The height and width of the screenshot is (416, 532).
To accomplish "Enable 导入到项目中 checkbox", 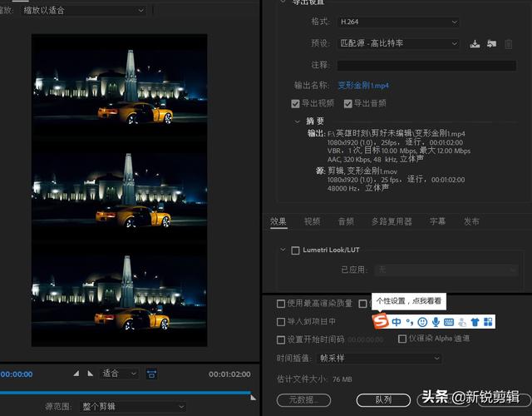I will point(281,322).
